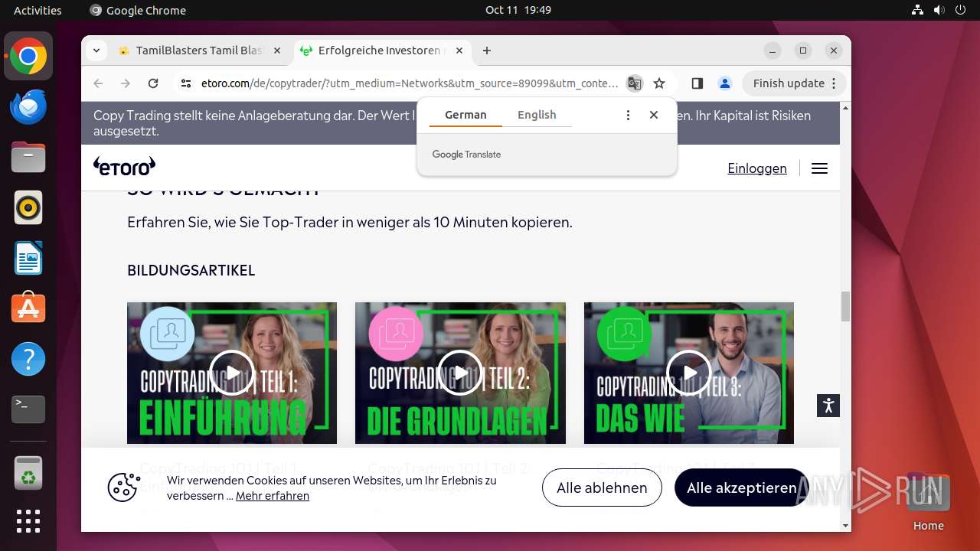The height and width of the screenshot is (551, 980).
Task: Click the scrollbar down arrow
Action: pyautogui.click(x=845, y=526)
